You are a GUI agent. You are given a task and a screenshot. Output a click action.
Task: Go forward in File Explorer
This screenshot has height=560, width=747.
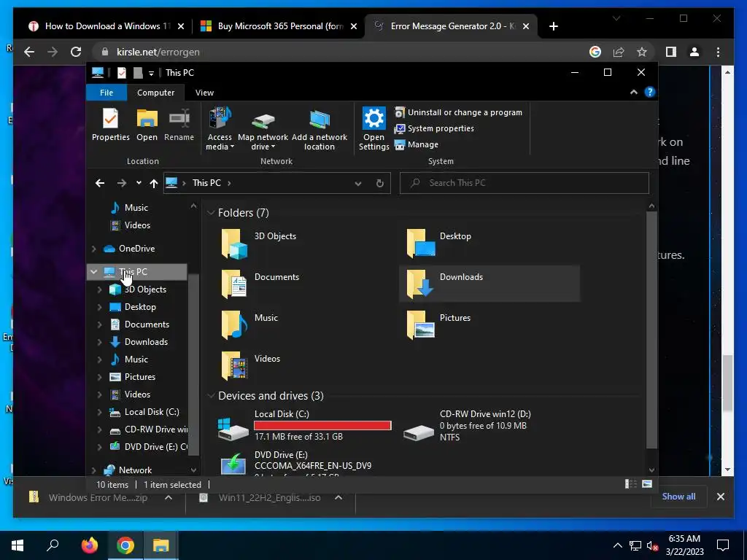(x=122, y=183)
